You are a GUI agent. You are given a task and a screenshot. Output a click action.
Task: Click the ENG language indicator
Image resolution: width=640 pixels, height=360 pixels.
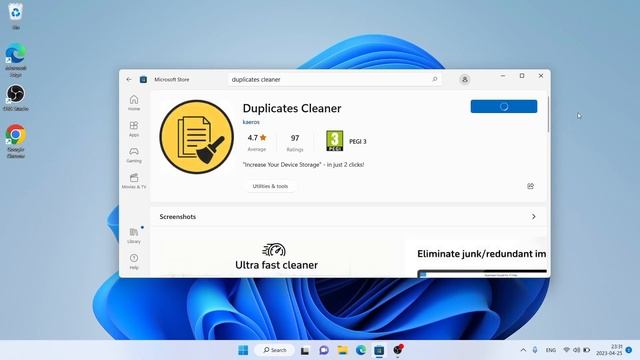click(x=551, y=350)
